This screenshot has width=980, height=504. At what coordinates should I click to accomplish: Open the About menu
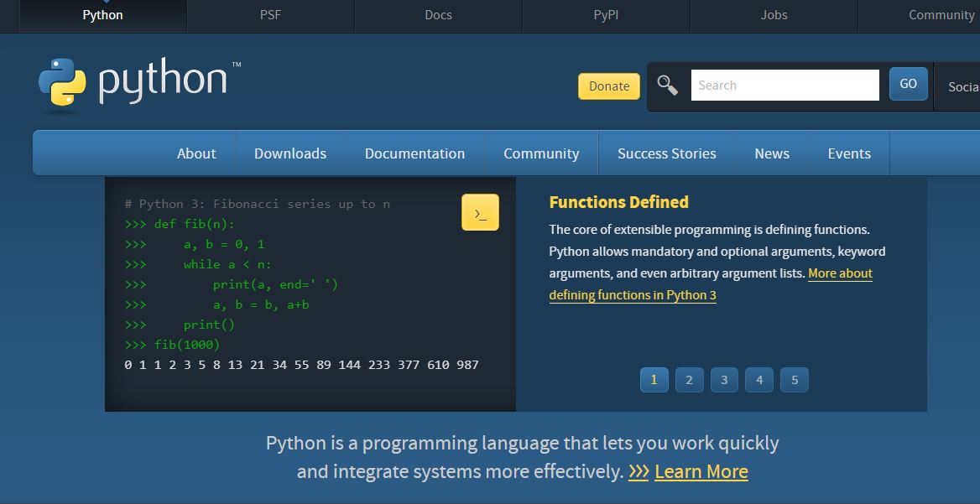196,153
